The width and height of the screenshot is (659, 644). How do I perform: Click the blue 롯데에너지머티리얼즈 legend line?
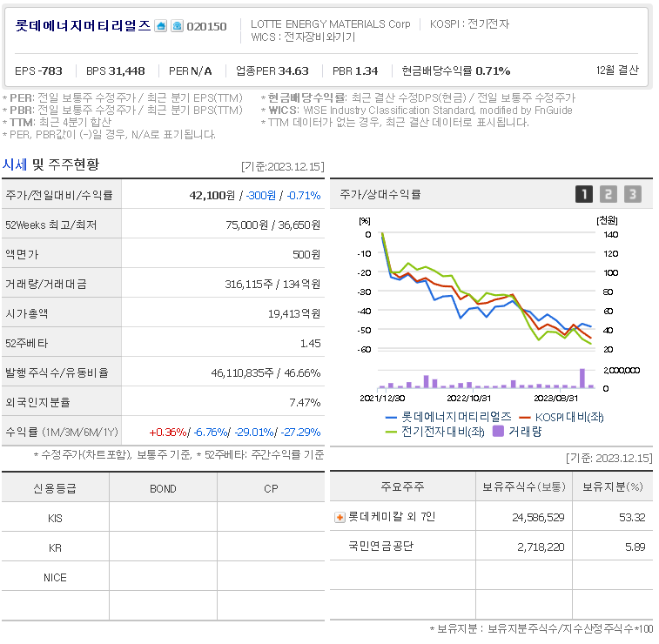(x=391, y=418)
